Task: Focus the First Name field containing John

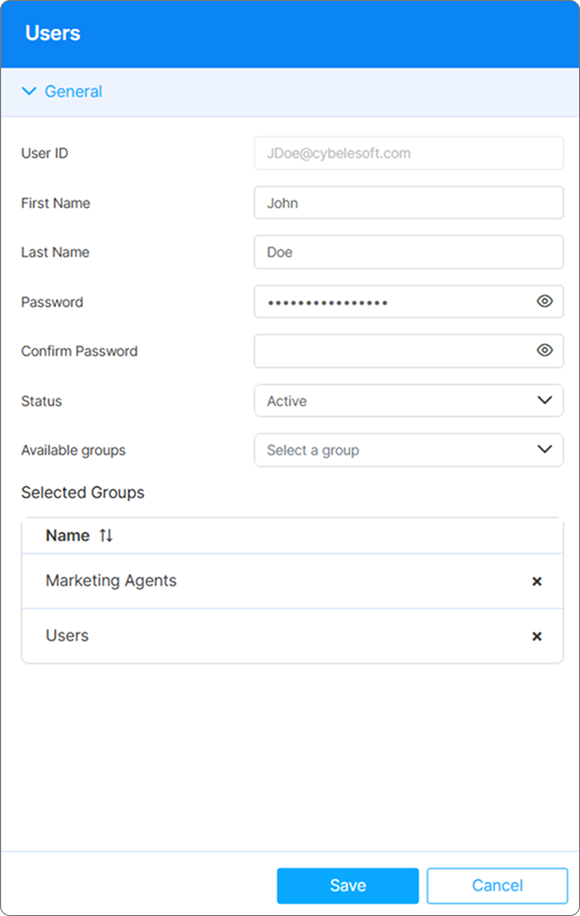Action: (408, 203)
